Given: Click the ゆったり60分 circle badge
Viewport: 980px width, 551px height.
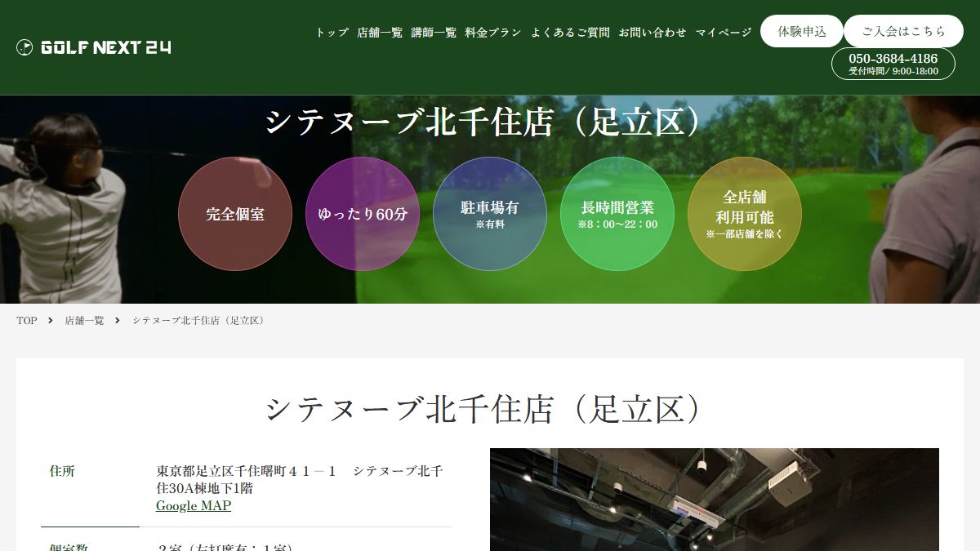Looking at the screenshot, I should tap(363, 214).
